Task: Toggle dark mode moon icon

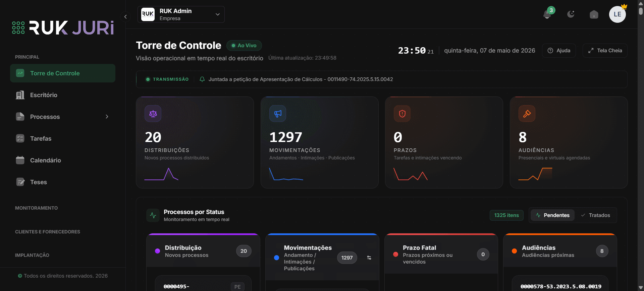Action: (571, 14)
